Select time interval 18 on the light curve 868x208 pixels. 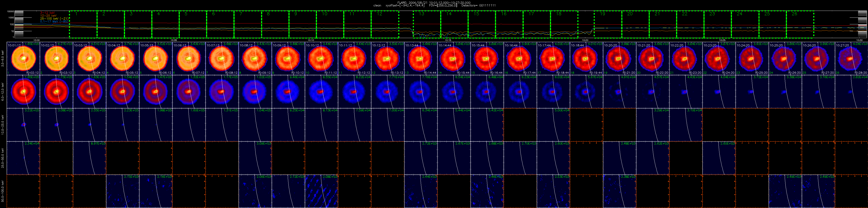(x=564, y=24)
